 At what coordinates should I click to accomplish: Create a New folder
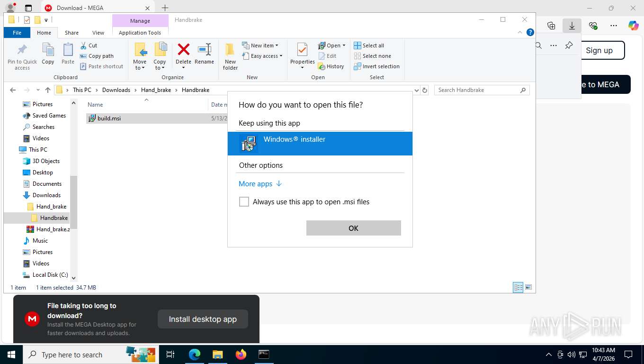(230, 56)
